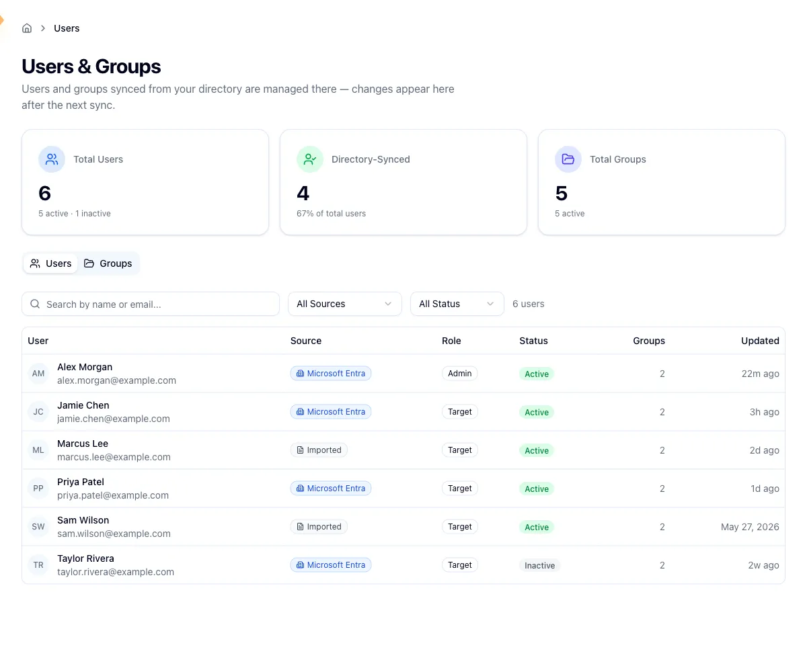
Task: Click the email priya.patel@example.com
Action: pos(113,495)
